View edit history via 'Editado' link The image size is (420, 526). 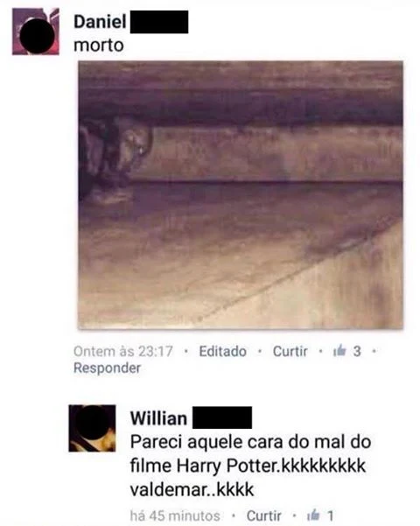(x=223, y=351)
